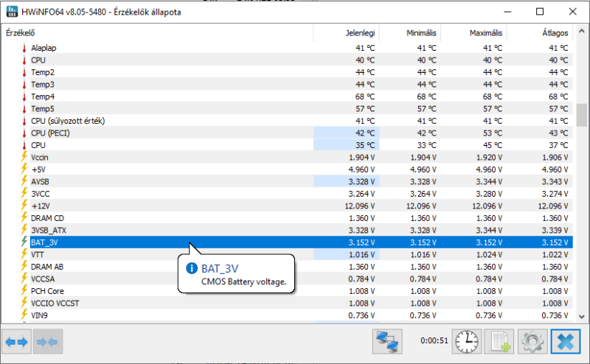The width and height of the screenshot is (590, 364).
Task: Click the 12.096 V current value
Action: point(360,206)
